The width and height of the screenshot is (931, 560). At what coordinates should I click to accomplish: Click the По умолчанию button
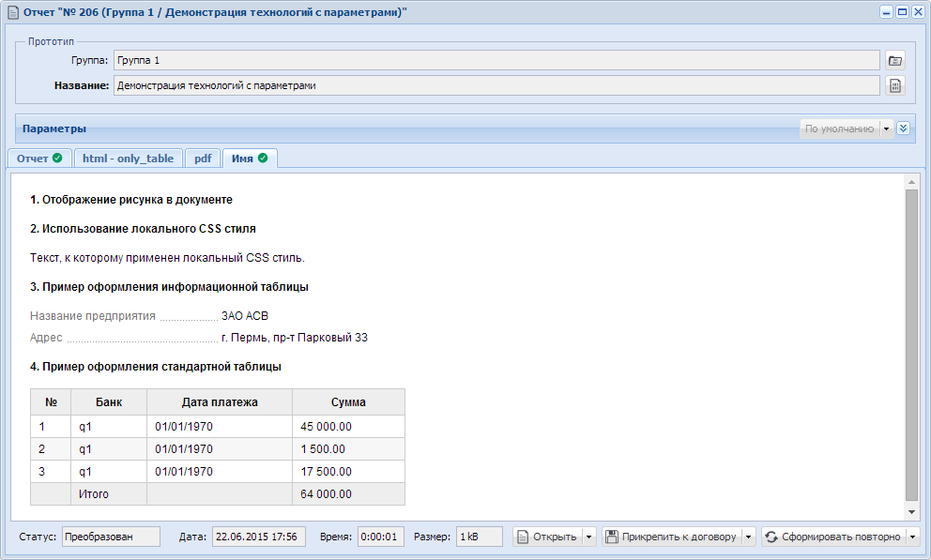840,129
